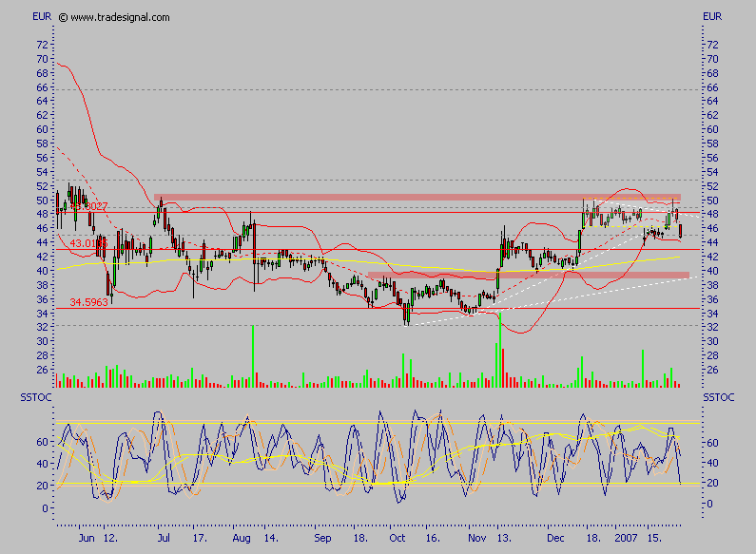Click the orange 80 line in stochastic panel
The width and height of the screenshot is (756, 554).
pyautogui.click(x=380, y=421)
